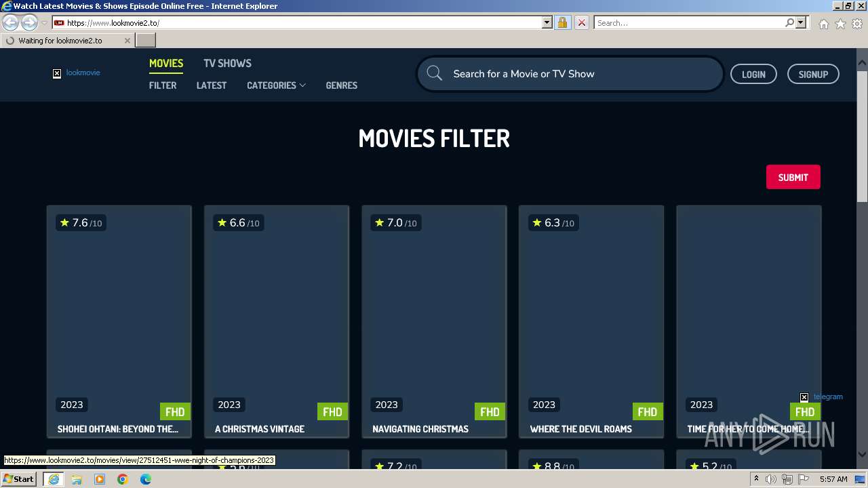
Task: Open the GENRES page
Action: (x=341, y=85)
